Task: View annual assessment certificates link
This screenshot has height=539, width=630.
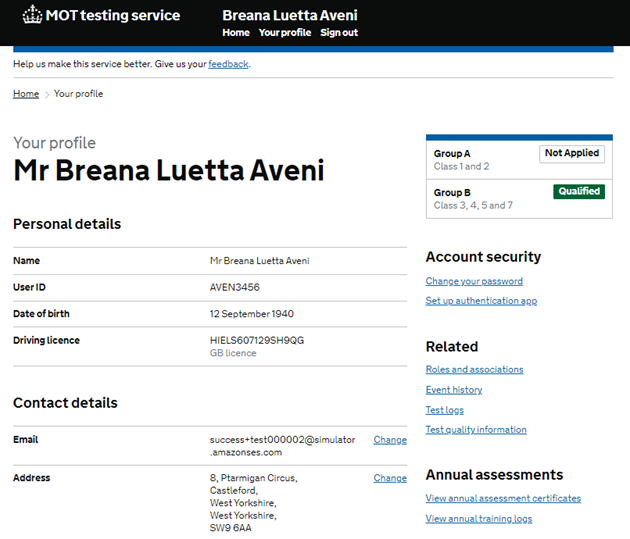Action: pyautogui.click(x=503, y=498)
